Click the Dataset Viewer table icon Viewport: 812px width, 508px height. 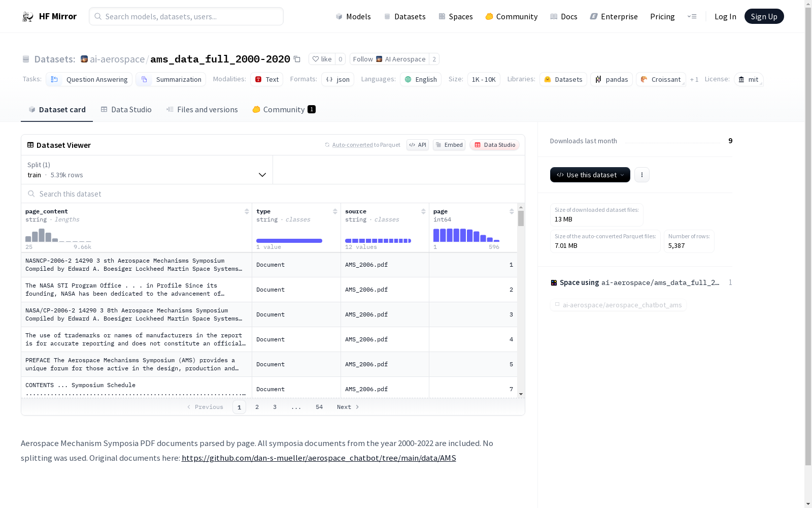(30, 145)
